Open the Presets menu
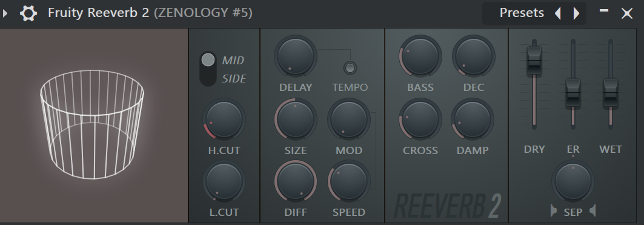The image size is (644, 225). click(522, 13)
